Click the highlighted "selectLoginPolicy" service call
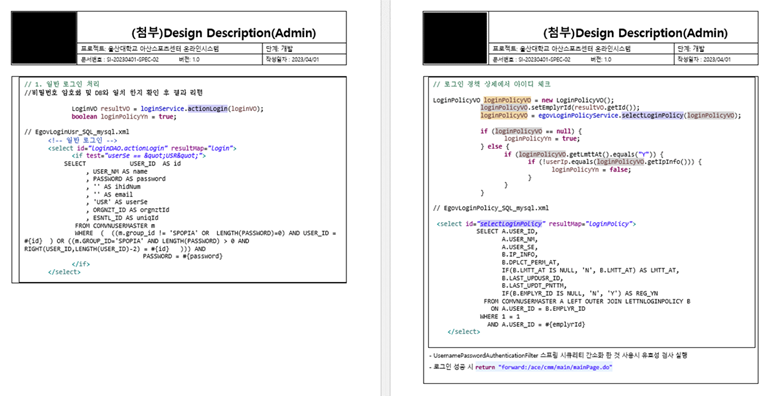 652,115
